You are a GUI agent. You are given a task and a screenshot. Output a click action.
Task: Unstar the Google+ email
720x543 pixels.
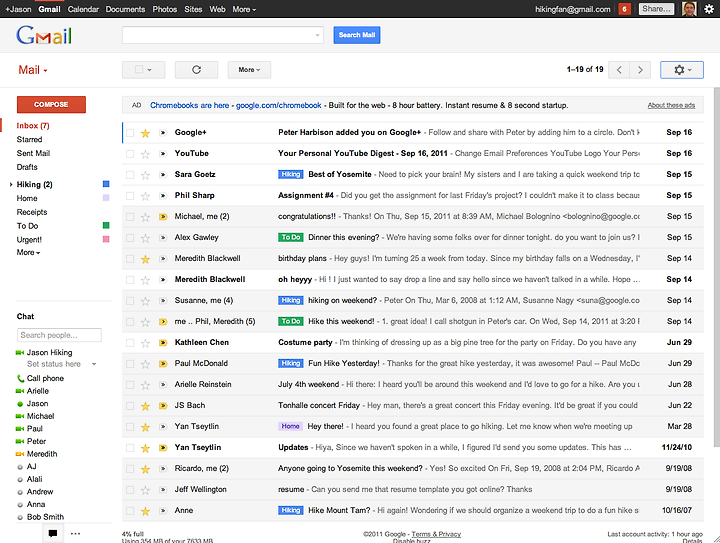click(x=146, y=133)
